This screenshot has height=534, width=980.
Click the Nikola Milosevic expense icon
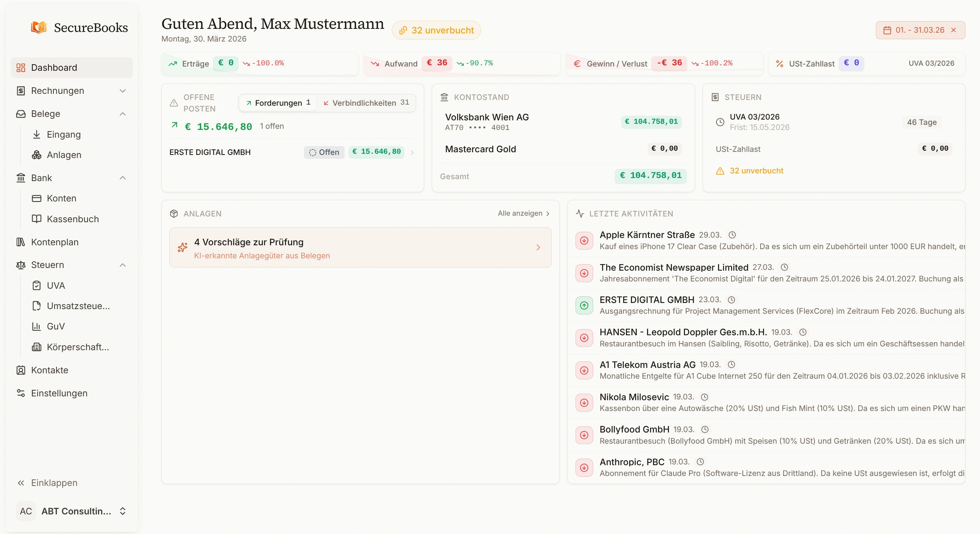584,403
